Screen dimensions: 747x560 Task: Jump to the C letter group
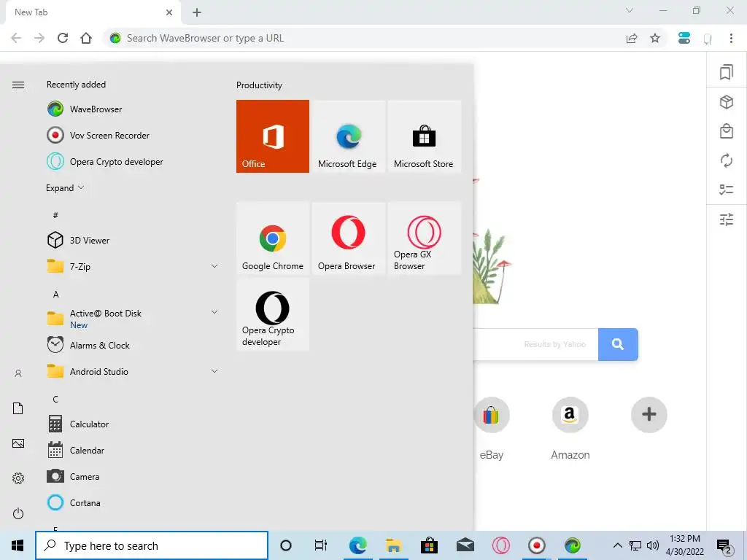coord(55,399)
